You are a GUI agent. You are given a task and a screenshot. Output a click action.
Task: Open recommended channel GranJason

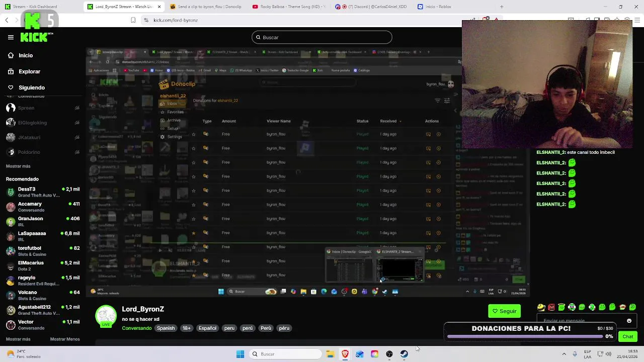[43, 221]
